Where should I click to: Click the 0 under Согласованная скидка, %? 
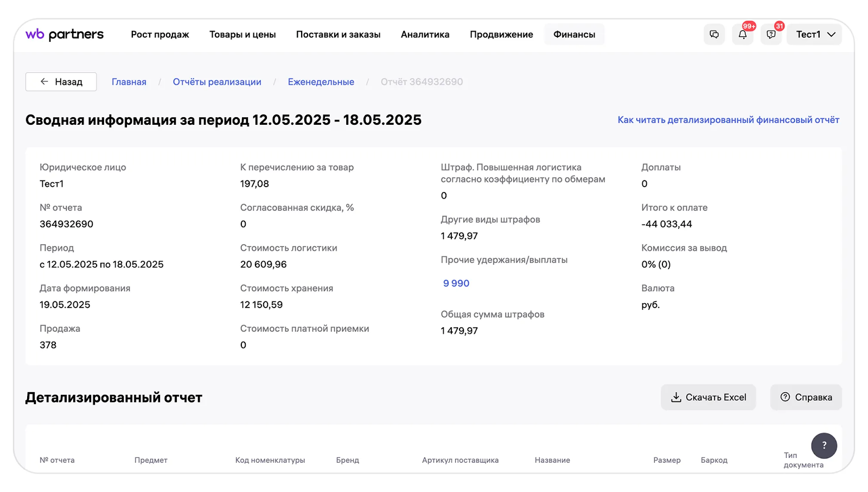tap(244, 224)
